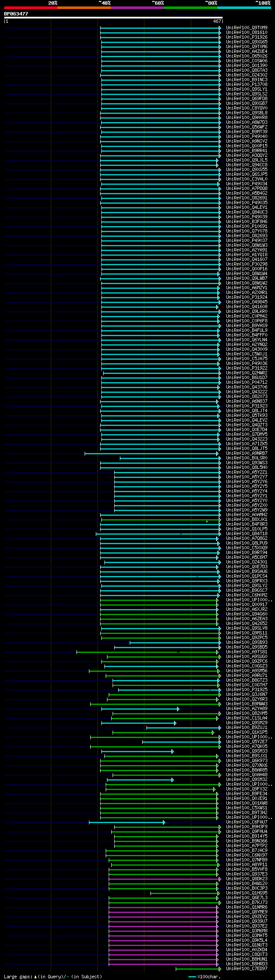Select the label UniRef100_Q9M111

tap(247, 633)
